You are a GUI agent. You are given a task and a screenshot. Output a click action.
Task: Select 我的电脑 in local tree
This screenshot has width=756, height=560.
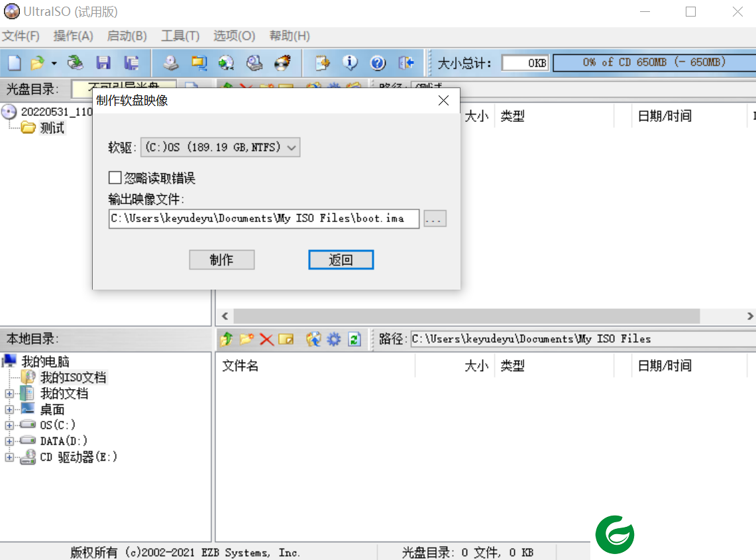tap(45, 361)
